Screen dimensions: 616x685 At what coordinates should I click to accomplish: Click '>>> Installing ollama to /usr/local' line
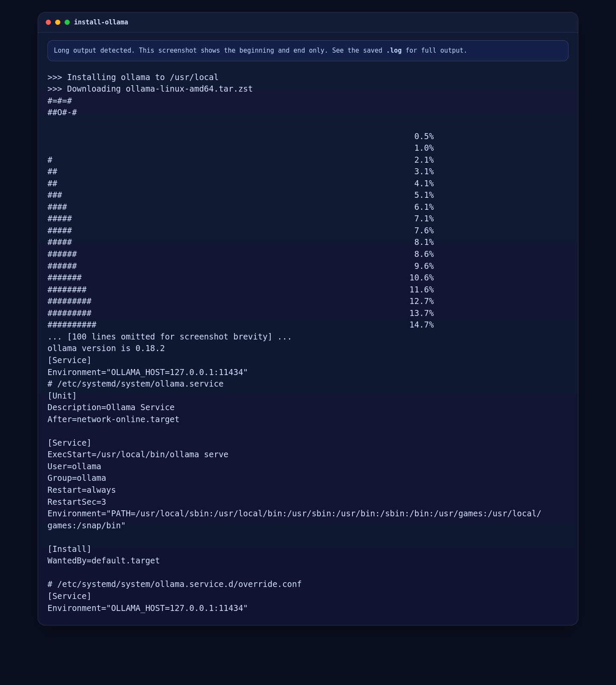(133, 77)
